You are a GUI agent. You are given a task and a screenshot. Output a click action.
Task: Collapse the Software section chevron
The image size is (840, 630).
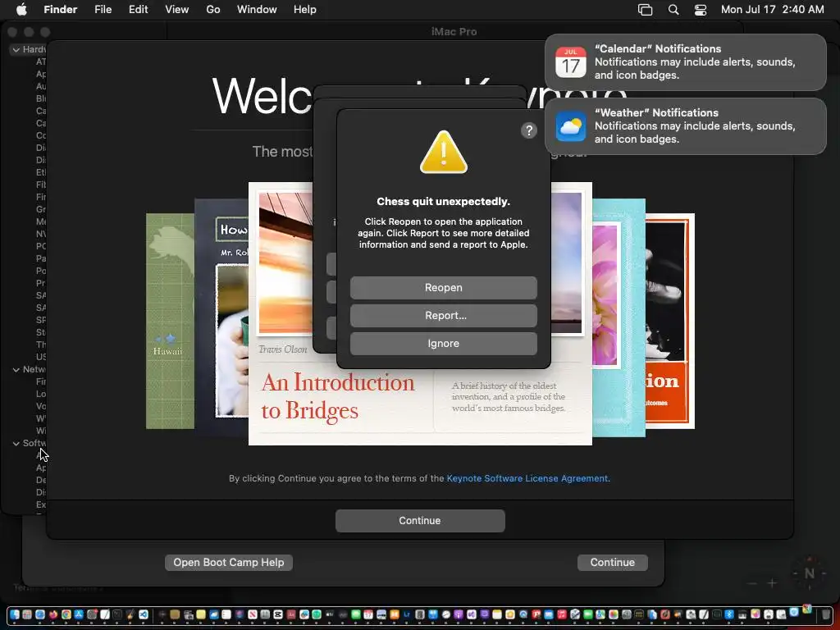(x=16, y=444)
